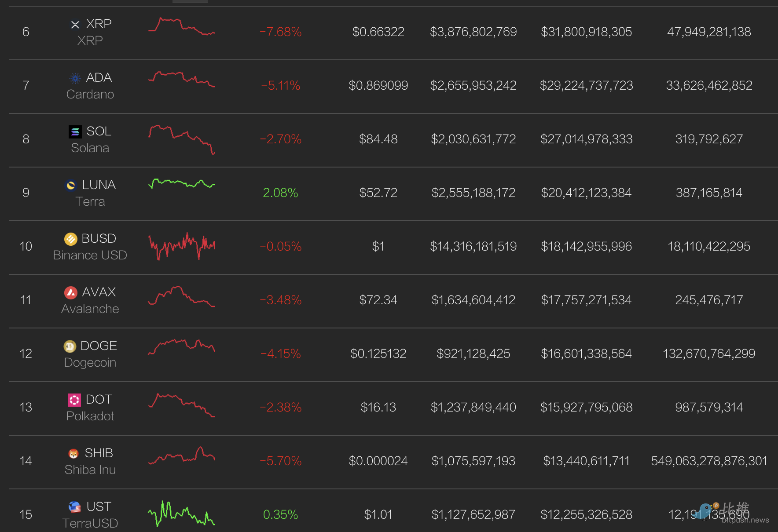Click the Terra LUNA logo icon
The width and height of the screenshot is (778, 532).
71,186
